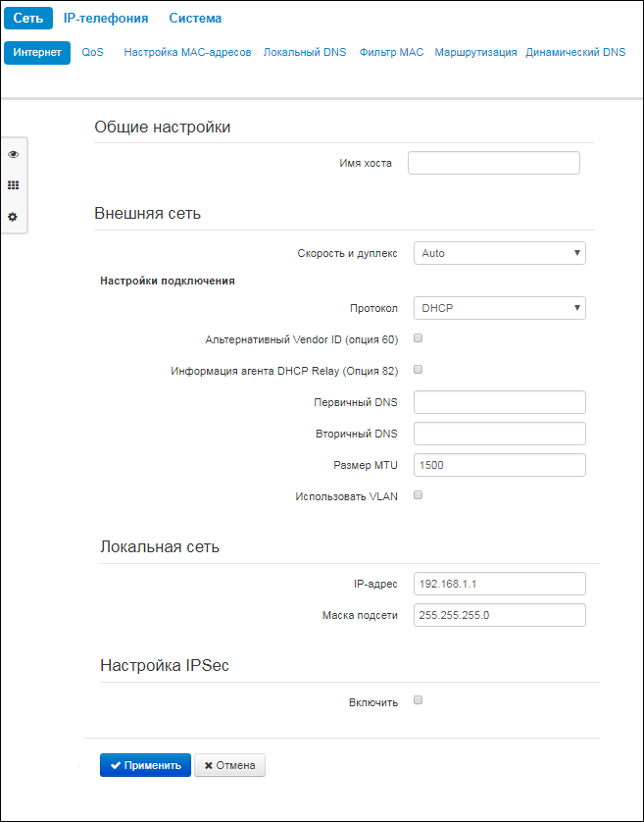Click the eye icon in the side panel
The image size is (644, 822).
tap(14, 155)
